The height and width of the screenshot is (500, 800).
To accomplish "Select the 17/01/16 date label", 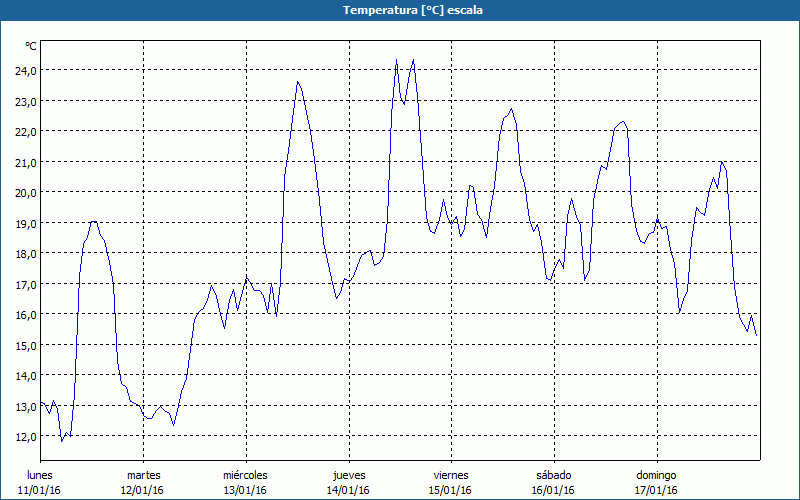I will [x=656, y=490].
